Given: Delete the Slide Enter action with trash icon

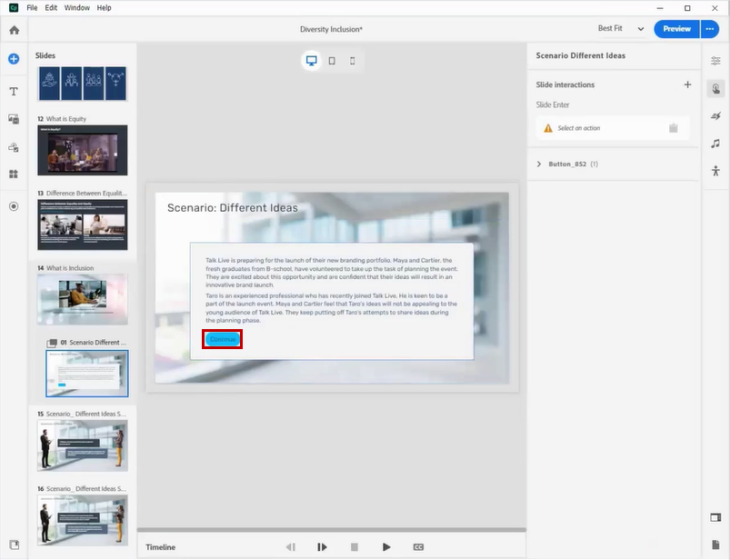Looking at the screenshot, I should 674,128.
